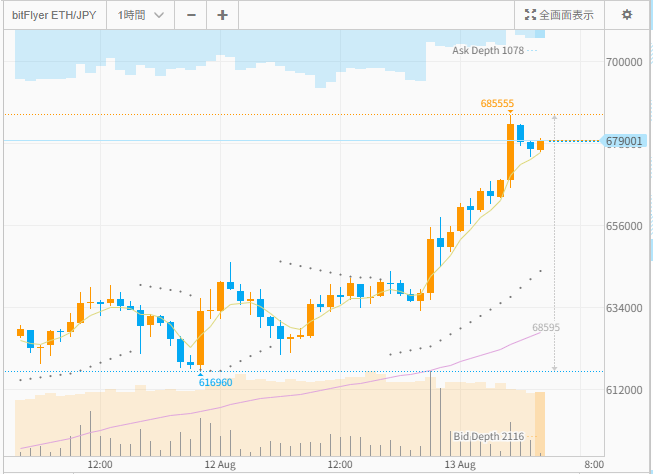653x474 pixels.
Task: Zoom out with the minus button
Action: pos(191,15)
